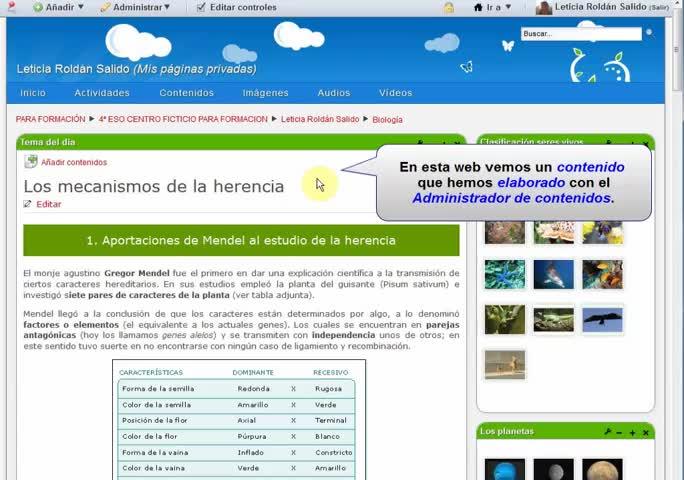Screen dimensions: 684x480
Task: Click the tan planet thumbnail
Action: [x=602, y=470]
